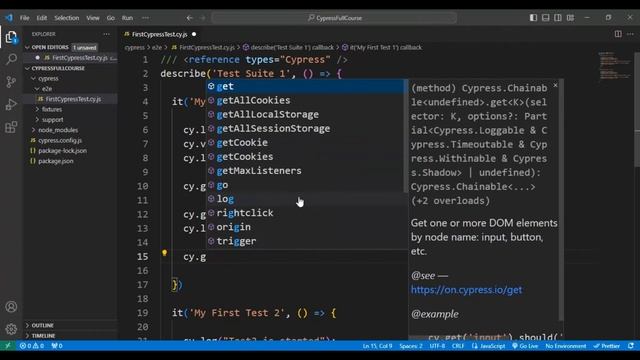640x360 pixels.
Task: Expand the Timeline section
Action: (43, 336)
